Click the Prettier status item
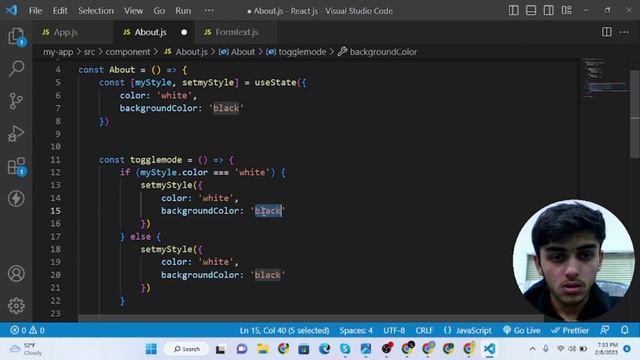This screenshot has width=640, height=360. point(570,330)
